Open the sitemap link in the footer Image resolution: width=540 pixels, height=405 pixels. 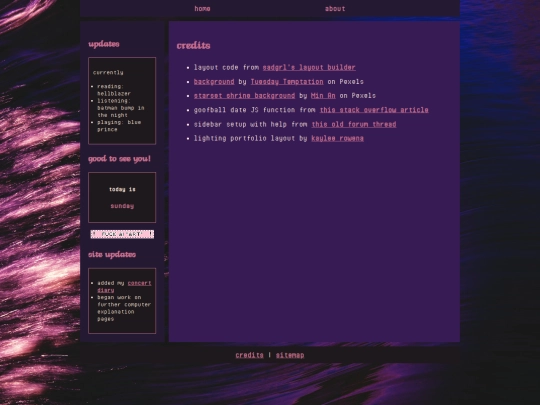coord(290,355)
